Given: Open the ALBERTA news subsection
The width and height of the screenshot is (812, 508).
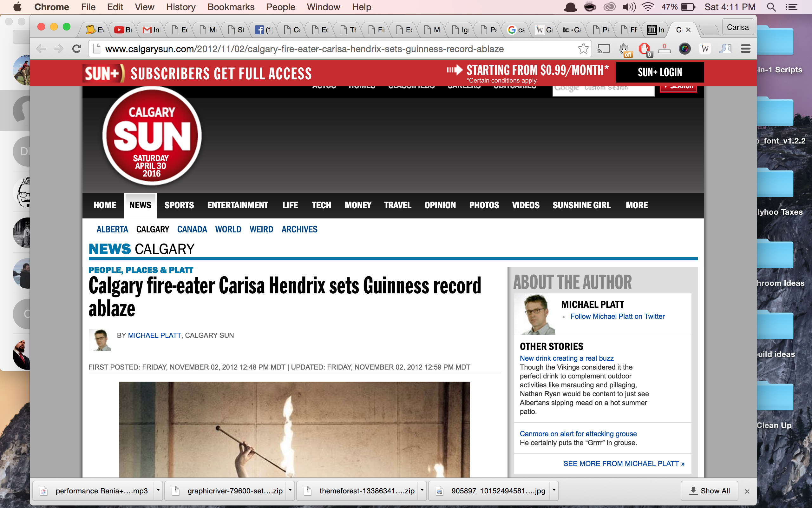Looking at the screenshot, I should pyautogui.click(x=112, y=230).
